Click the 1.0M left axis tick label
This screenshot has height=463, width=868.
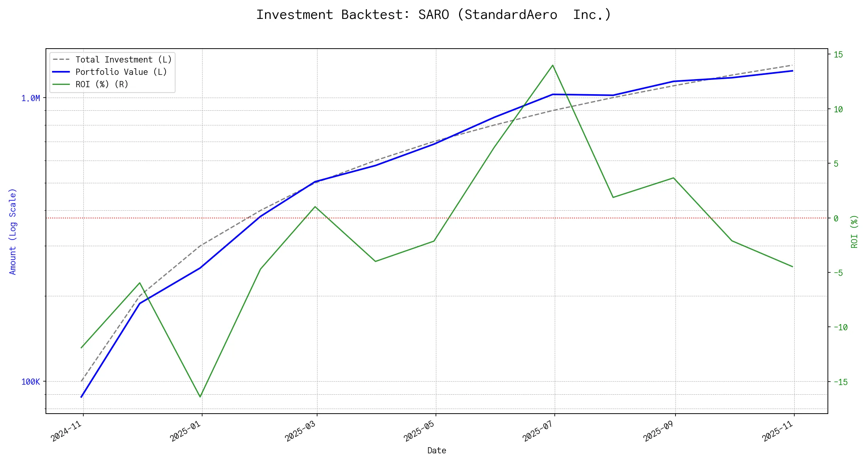(30, 98)
